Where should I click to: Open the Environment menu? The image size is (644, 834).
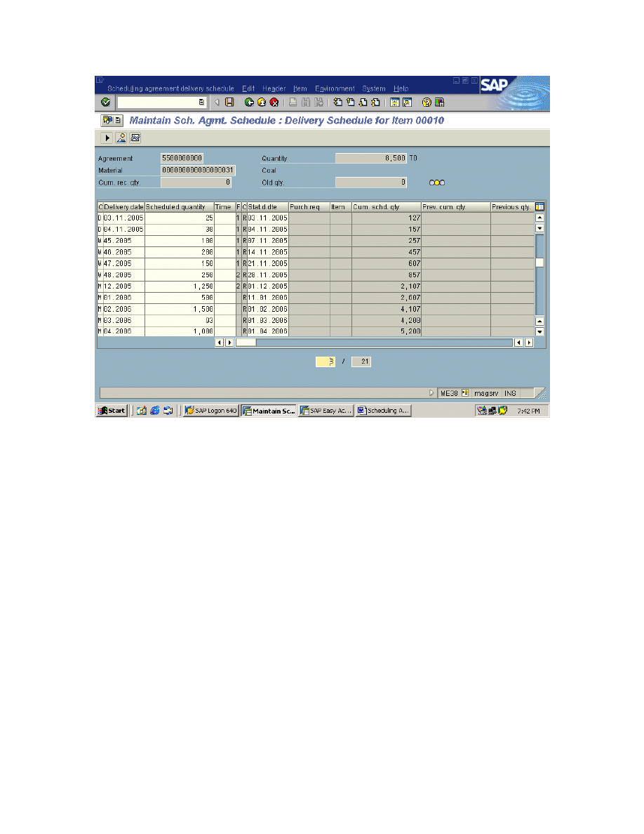(335, 88)
